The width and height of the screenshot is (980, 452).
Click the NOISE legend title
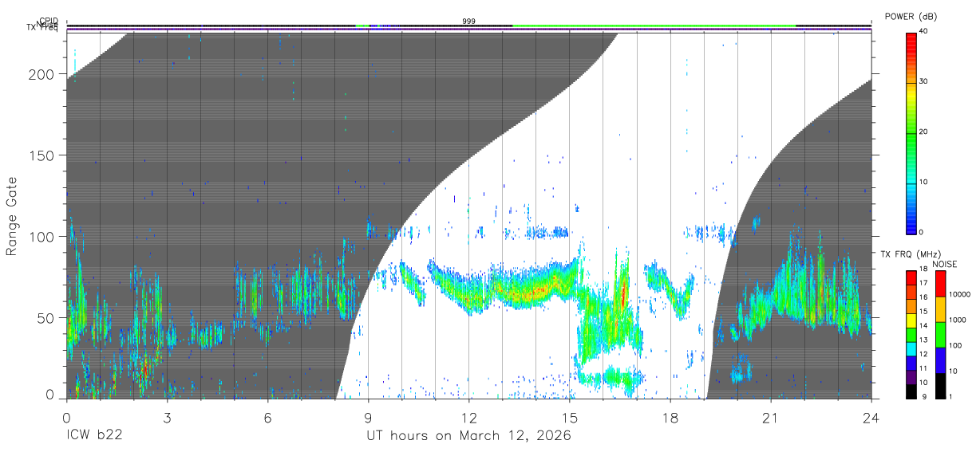click(946, 263)
